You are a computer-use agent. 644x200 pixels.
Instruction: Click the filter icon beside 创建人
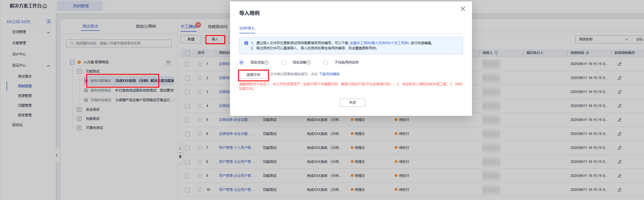click(x=496, y=53)
